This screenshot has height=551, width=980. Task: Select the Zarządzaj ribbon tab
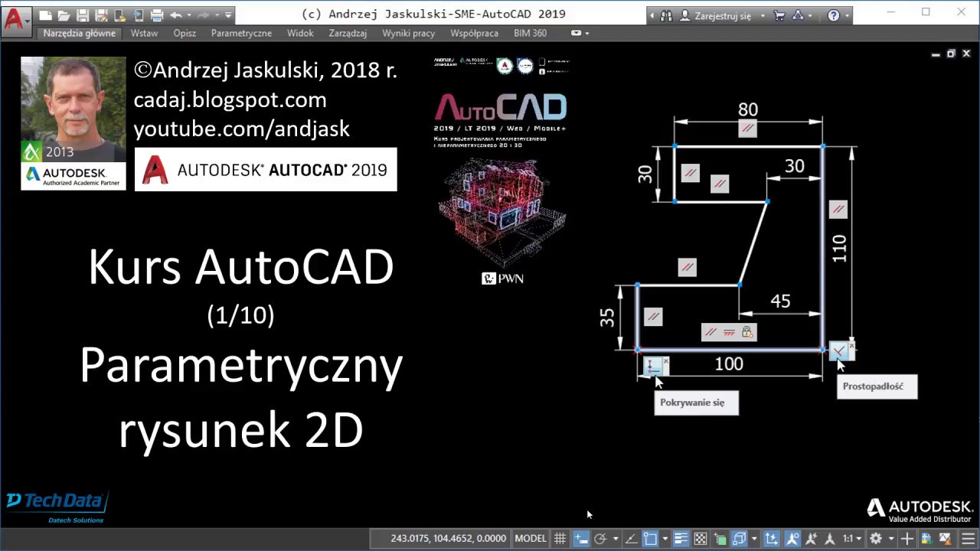click(x=348, y=34)
